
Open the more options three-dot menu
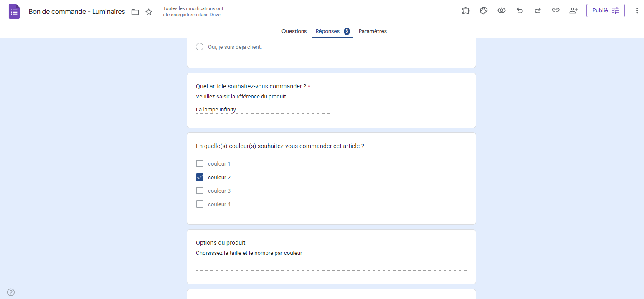[x=637, y=10]
